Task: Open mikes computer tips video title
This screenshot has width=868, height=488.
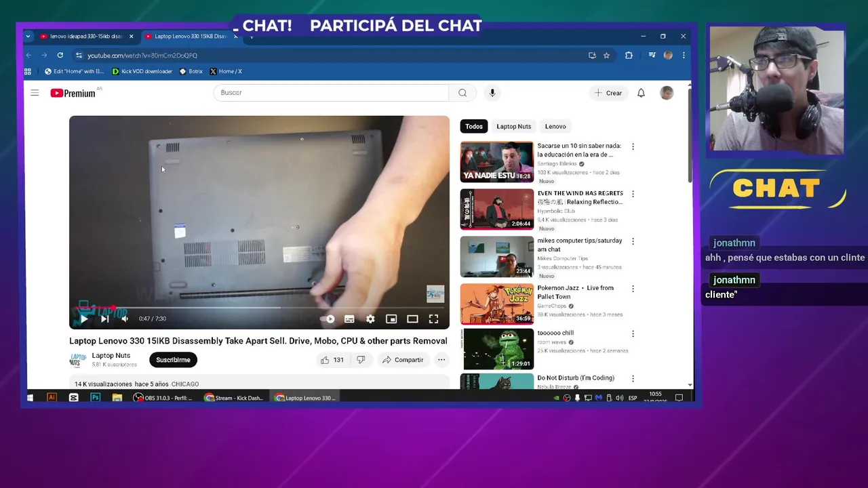Action: click(x=580, y=245)
